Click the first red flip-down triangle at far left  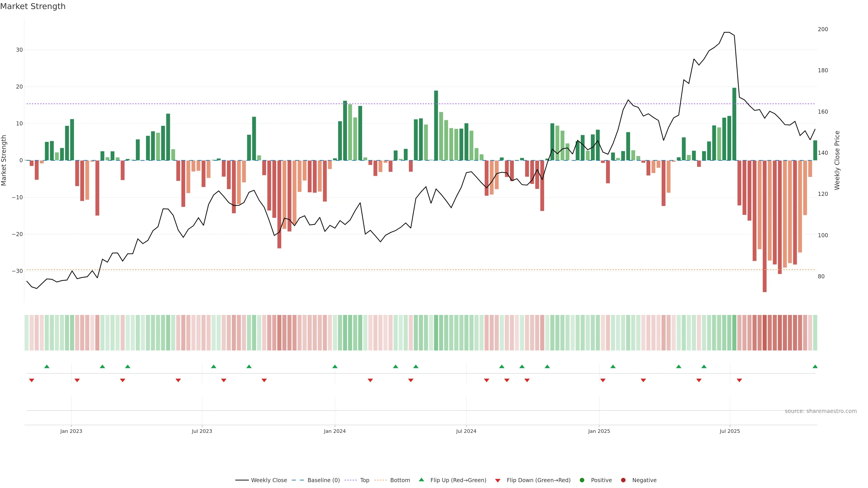pyautogui.click(x=32, y=380)
